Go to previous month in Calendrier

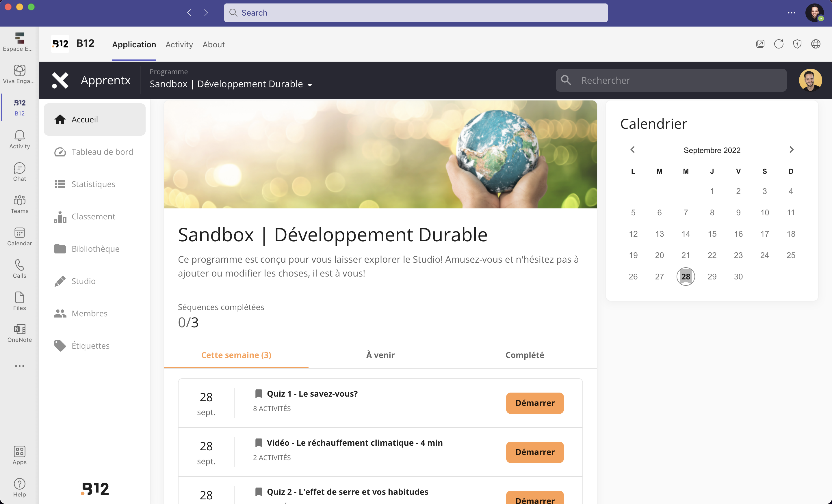coord(633,150)
